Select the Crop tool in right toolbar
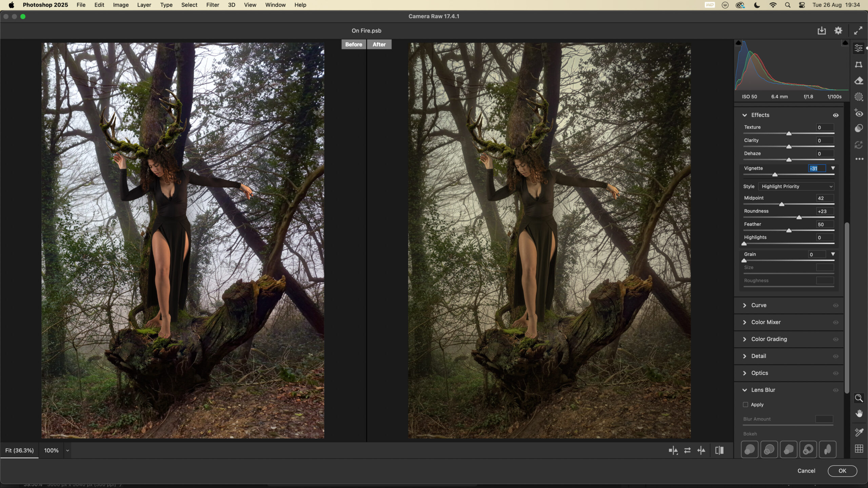868x488 pixels. point(859,64)
